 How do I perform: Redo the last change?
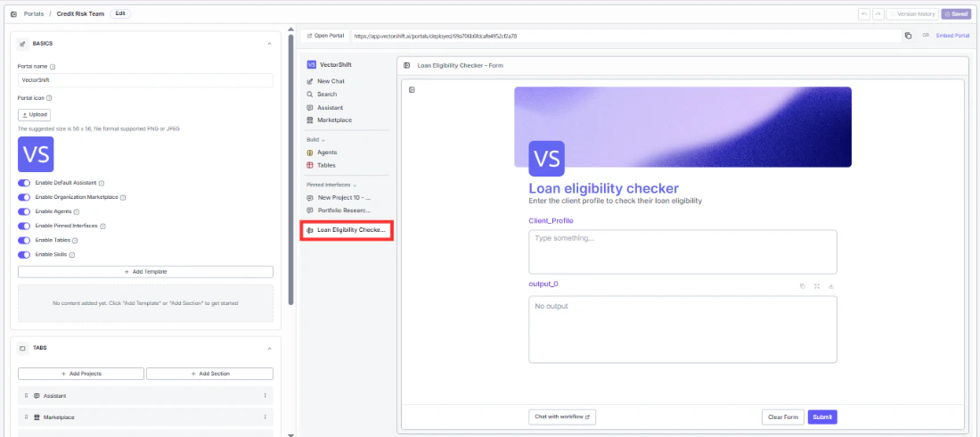tap(878, 13)
